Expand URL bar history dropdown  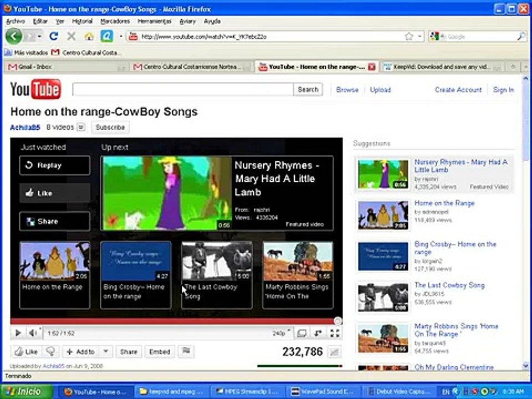tap(420, 37)
